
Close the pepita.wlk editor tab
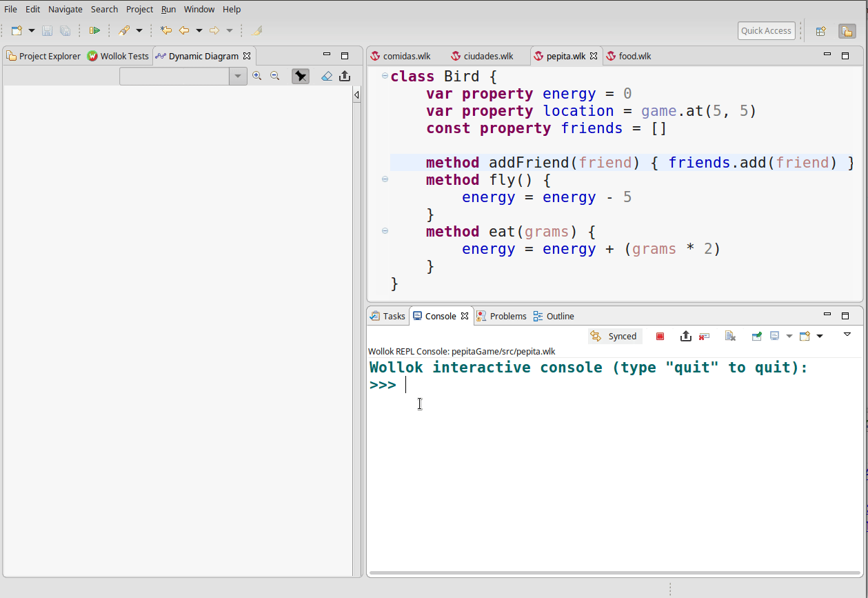click(593, 56)
